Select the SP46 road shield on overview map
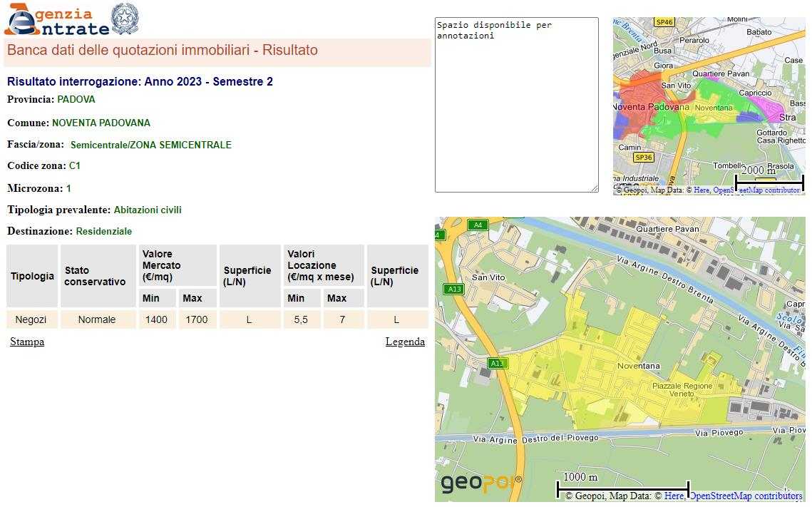The width and height of the screenshot is (812, 507). click(x=664, y=22)
